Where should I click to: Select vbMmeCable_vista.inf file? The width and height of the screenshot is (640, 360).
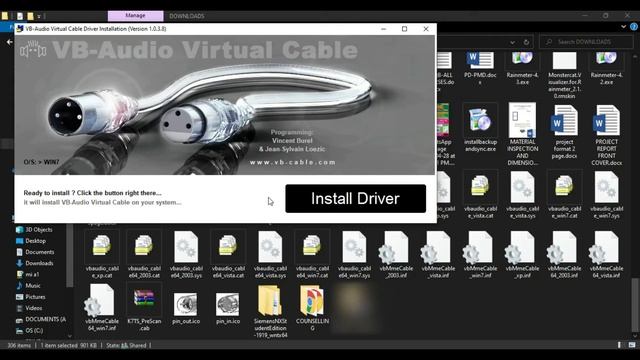point(438,254)
